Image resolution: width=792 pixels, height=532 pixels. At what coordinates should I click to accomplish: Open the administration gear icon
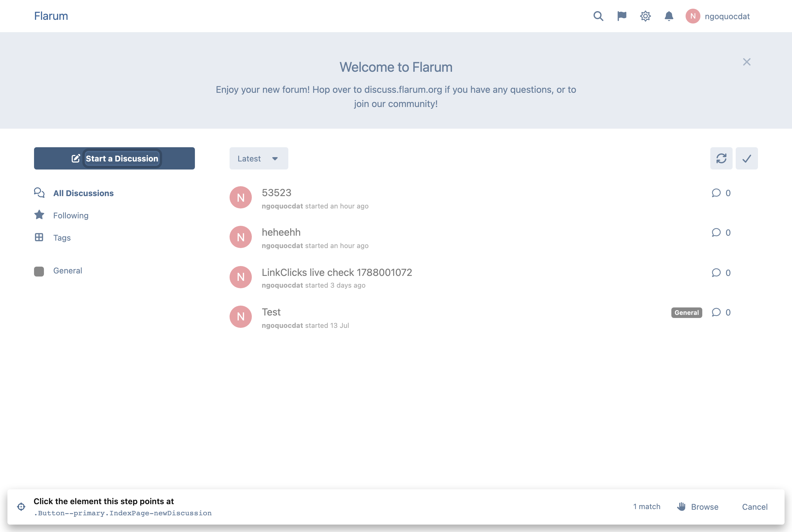point(645,16)
